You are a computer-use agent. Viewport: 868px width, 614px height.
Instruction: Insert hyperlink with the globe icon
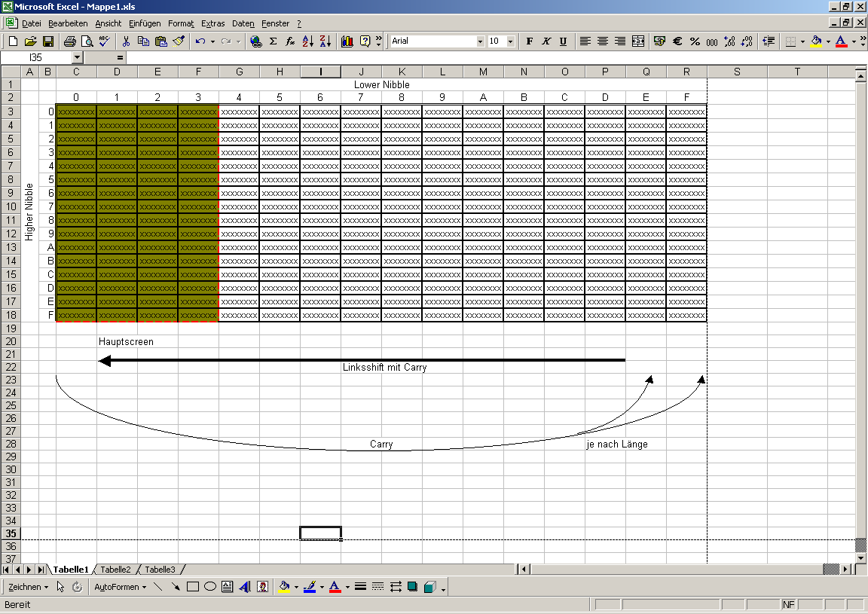pyautogui.click(x=255, y=41)
